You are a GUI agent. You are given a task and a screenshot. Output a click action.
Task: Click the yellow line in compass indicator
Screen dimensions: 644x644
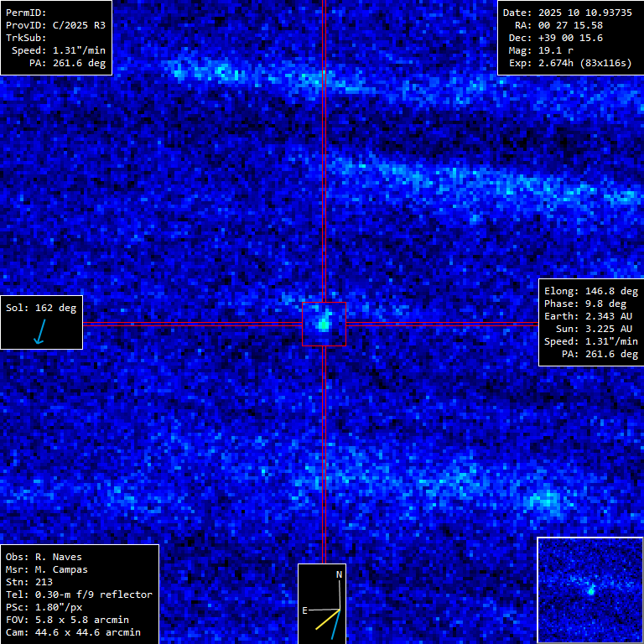(327, 620)
